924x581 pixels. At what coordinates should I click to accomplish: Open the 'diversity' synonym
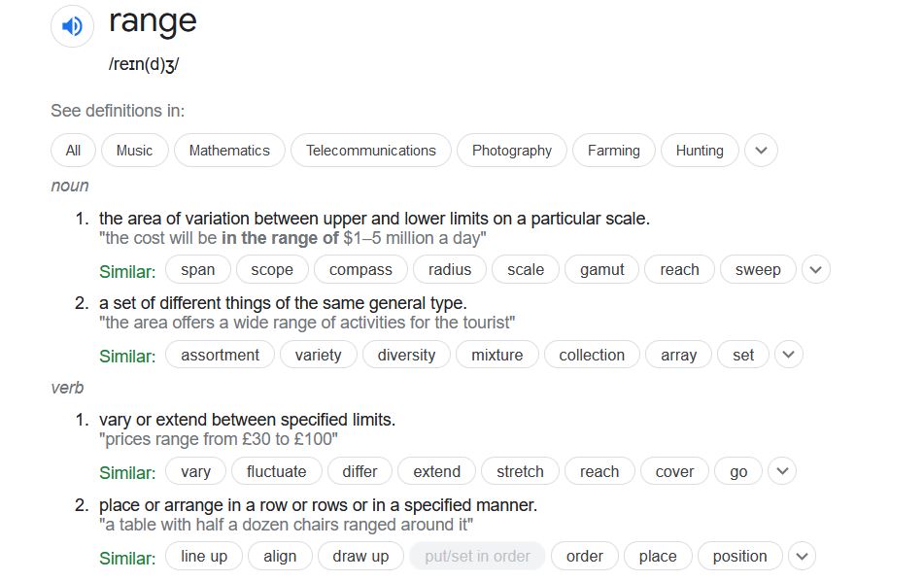pyautogui.click(x=406, y=355)
